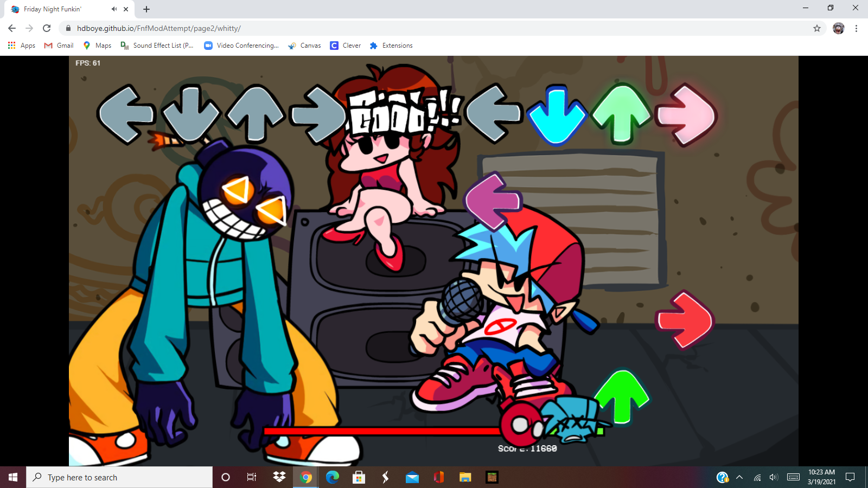Viewport: 868px width, 488px height.
Task: Click the player's cyan down arrow receptor
Action: click(557, 115)
